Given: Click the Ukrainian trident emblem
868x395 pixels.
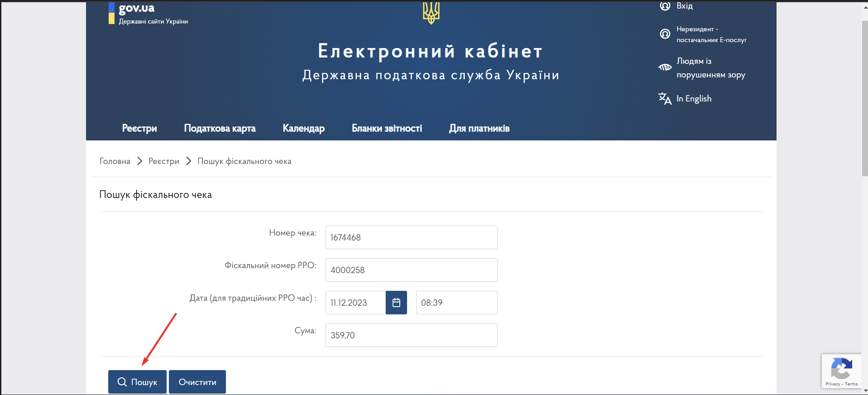Looking at the screenshot, I should click(x=431, y=13).
